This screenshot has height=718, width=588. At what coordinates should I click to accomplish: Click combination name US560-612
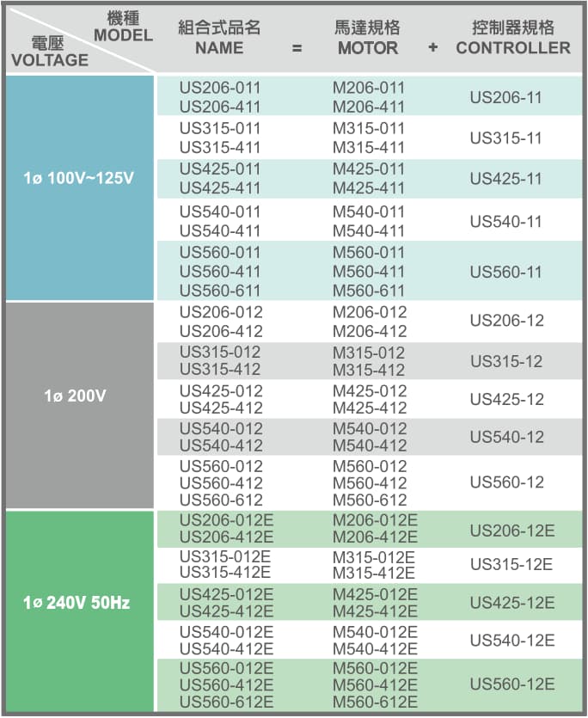[x=221, y=500]
